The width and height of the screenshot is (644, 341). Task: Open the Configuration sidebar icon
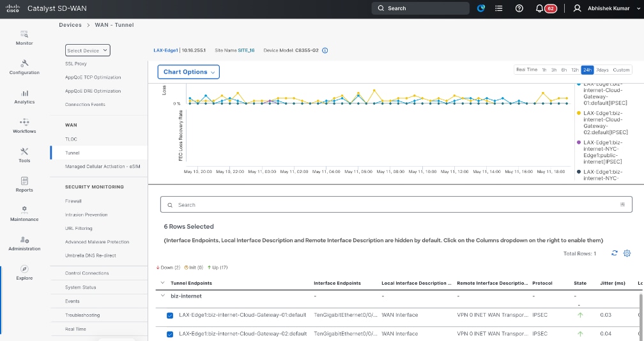[24, 67]
